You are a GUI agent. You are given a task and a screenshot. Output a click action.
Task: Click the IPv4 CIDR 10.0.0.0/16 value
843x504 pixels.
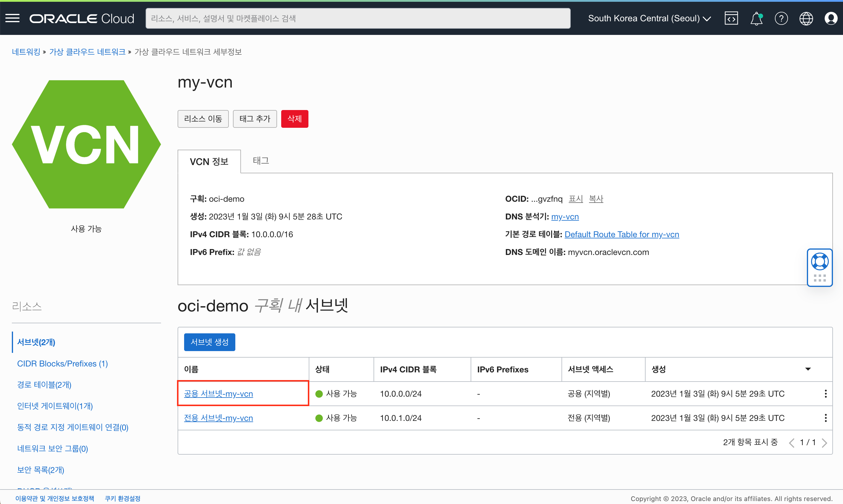[x=272, y=234]
